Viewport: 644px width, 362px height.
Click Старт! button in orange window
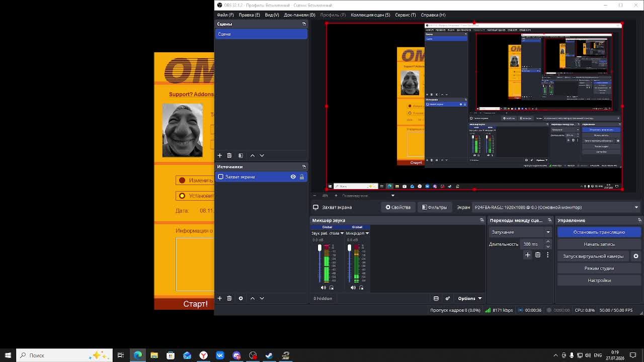[195, 304]
